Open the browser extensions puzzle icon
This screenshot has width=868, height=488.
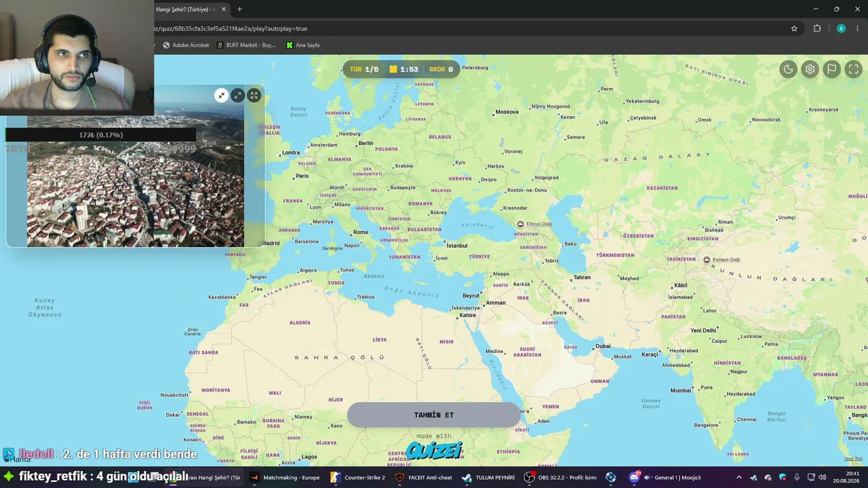[x=816, y=28]
